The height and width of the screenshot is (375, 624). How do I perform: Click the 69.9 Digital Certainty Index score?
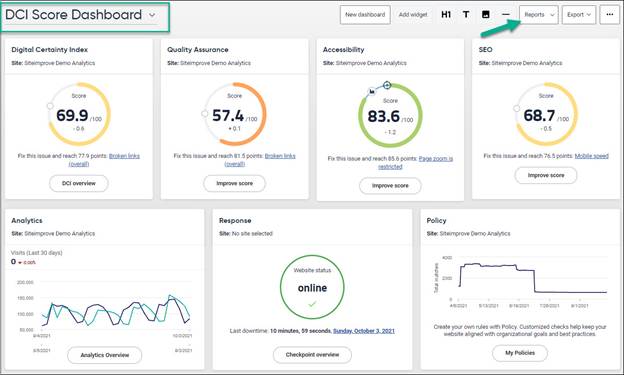pos(72,115)
